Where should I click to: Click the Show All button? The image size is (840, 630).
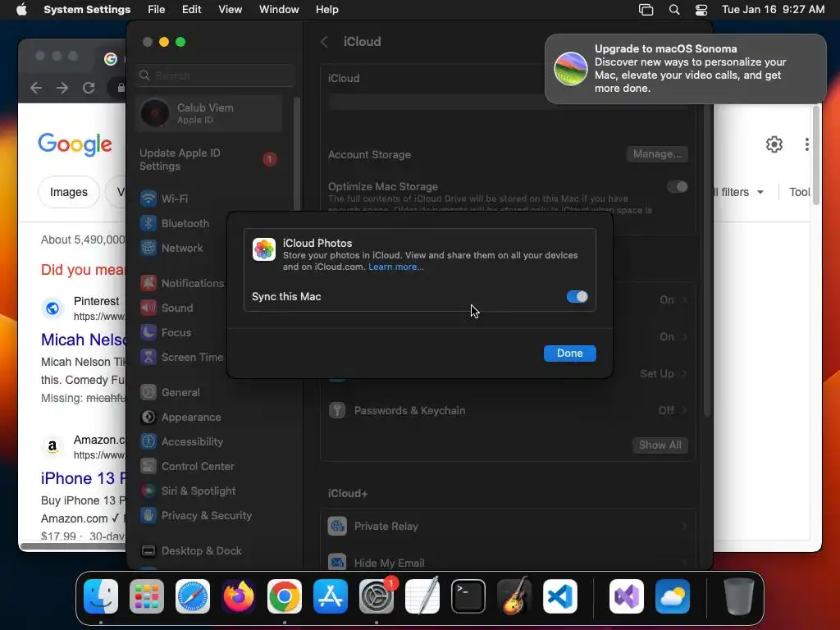tap(660, 445)
